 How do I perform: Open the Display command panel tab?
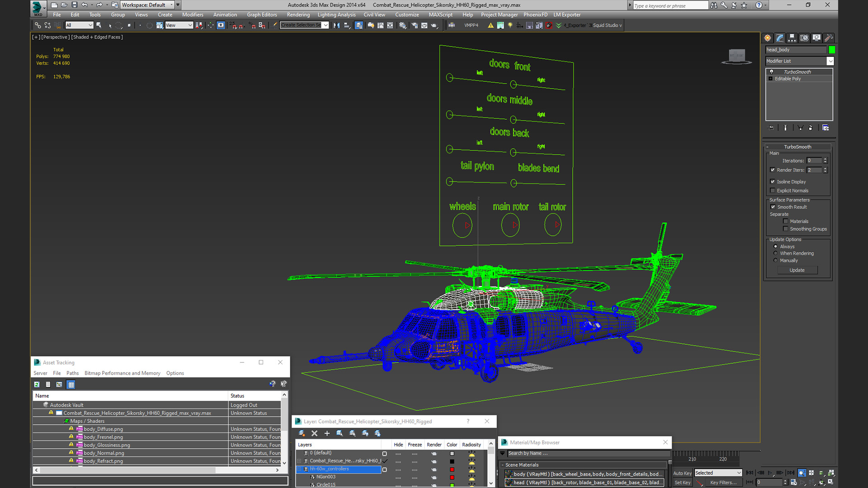click(x=816, y=38)
